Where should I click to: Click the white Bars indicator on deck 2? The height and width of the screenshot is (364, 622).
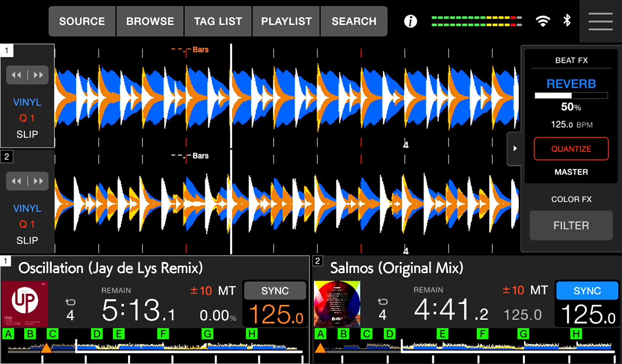pos(190,156)
